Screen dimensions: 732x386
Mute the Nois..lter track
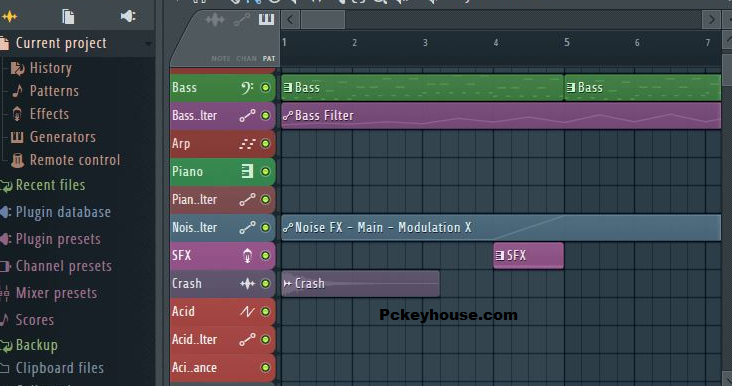(266, 228)
